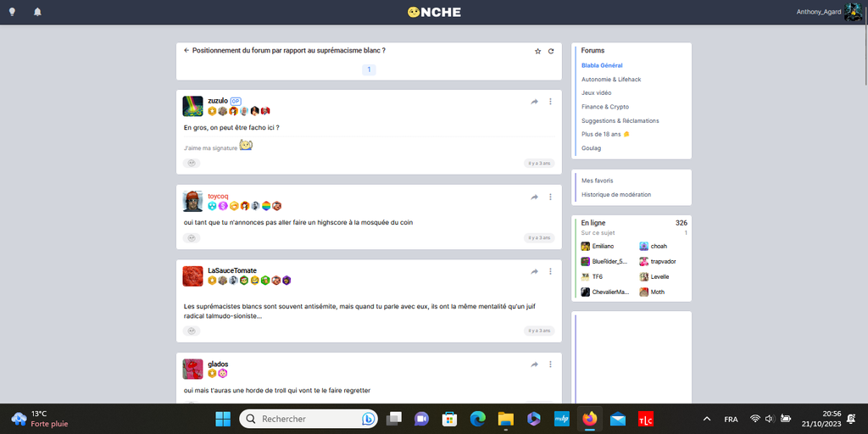This screenshot has height=434, width=868.
Task: Open the notifications bell
Action: [x=37, y=12]
